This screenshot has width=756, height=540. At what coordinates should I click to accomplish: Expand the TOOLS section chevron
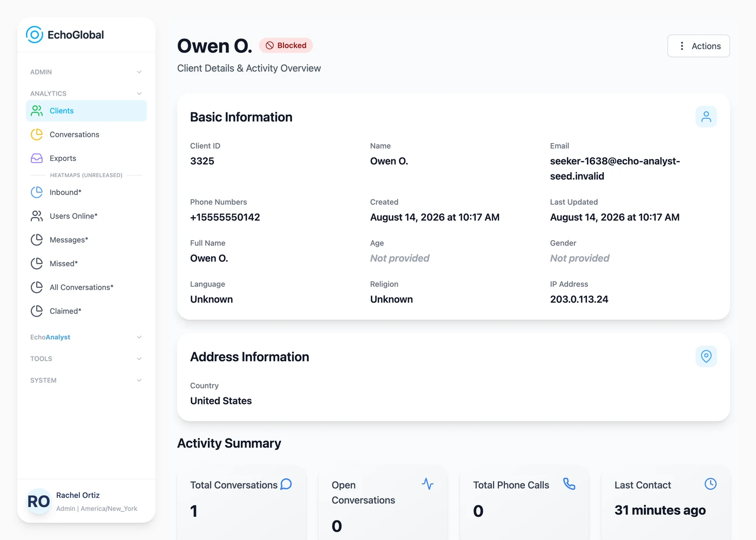(139, 359)
